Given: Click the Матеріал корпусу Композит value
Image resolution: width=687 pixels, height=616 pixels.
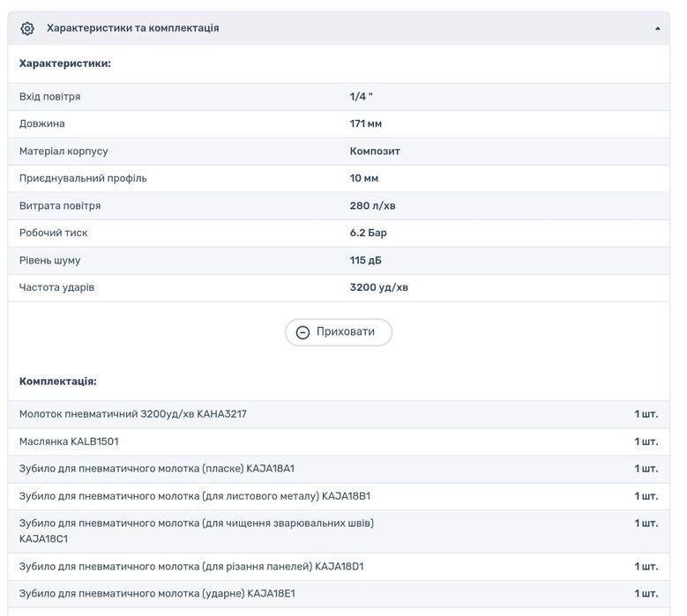Looking at the screenshot, I should click(x=375, y=151).
